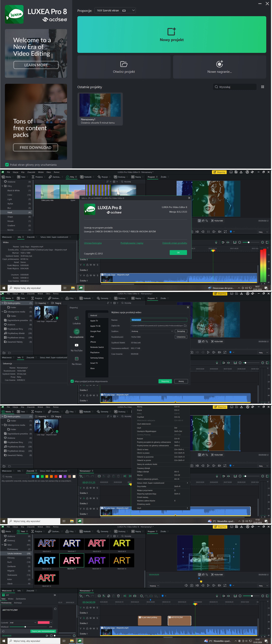The width and height of the screenshot is (272, 644).
Task: Open the Szablon Dostosuj dropdown
Action: [152, 331]
